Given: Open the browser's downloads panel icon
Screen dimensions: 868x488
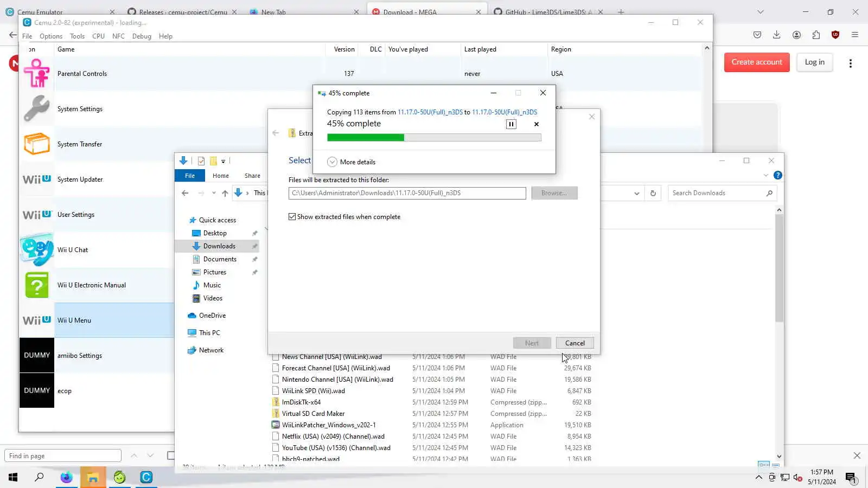Looking at the screenshot, I should click(777, 35).
